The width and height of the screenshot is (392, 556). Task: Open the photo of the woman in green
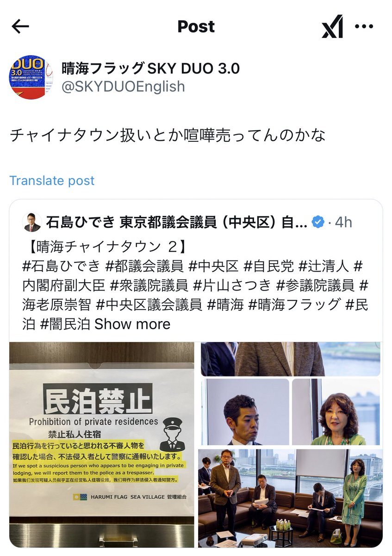click(336, 412)
